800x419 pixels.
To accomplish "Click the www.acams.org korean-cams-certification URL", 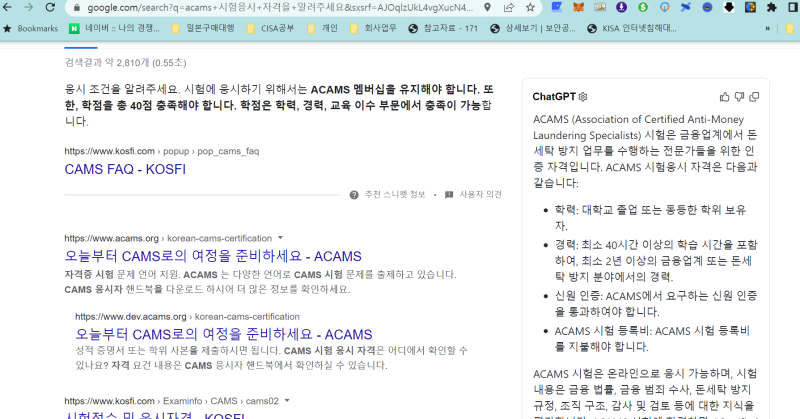I will pos(168,238).
